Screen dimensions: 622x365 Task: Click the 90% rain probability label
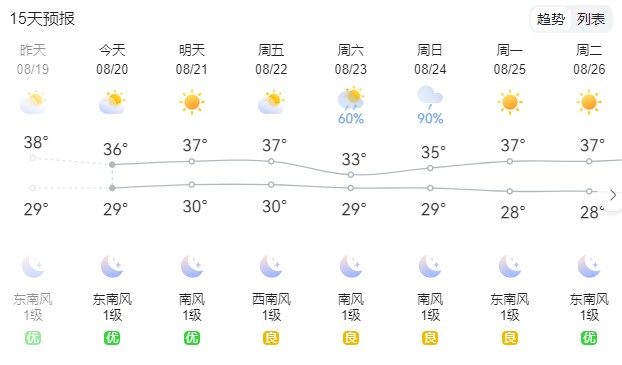click(430, 119)
